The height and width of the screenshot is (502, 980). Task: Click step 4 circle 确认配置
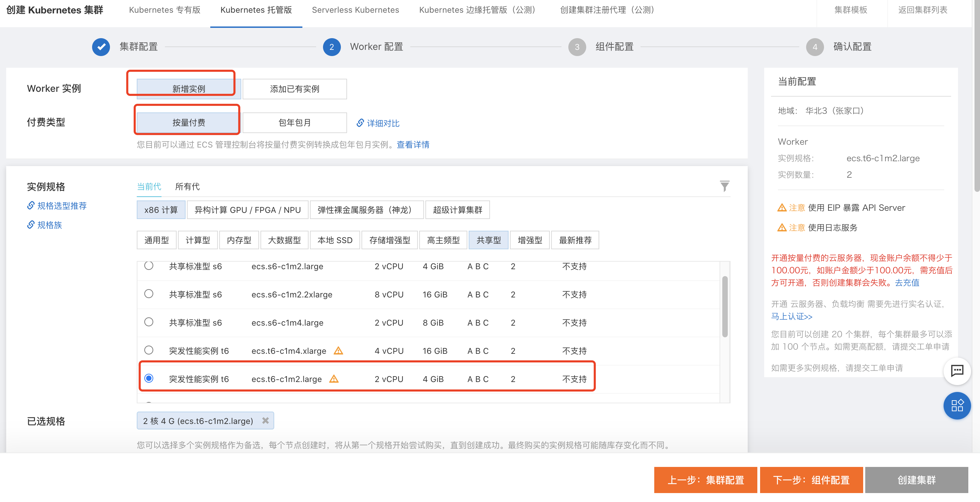[x=814, y=47]
